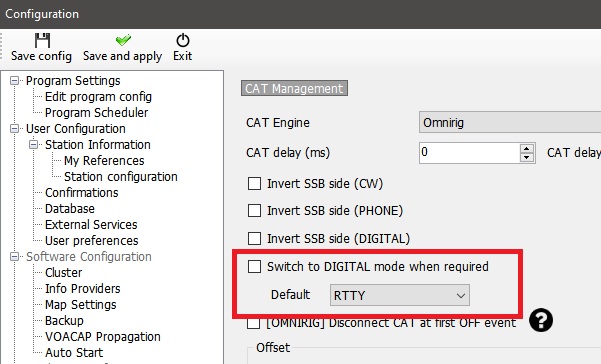
Task: Select the CAT Management header label
Action: point(294,89)
